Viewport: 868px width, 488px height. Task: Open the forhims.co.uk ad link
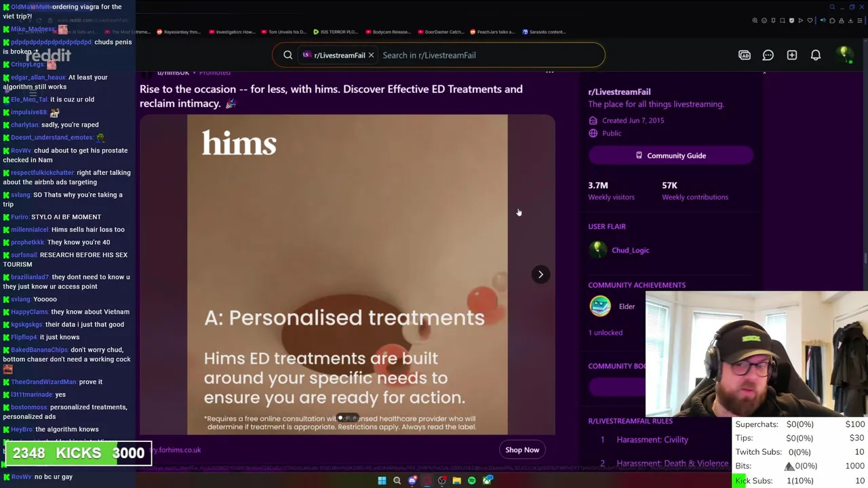coord(176,449)
